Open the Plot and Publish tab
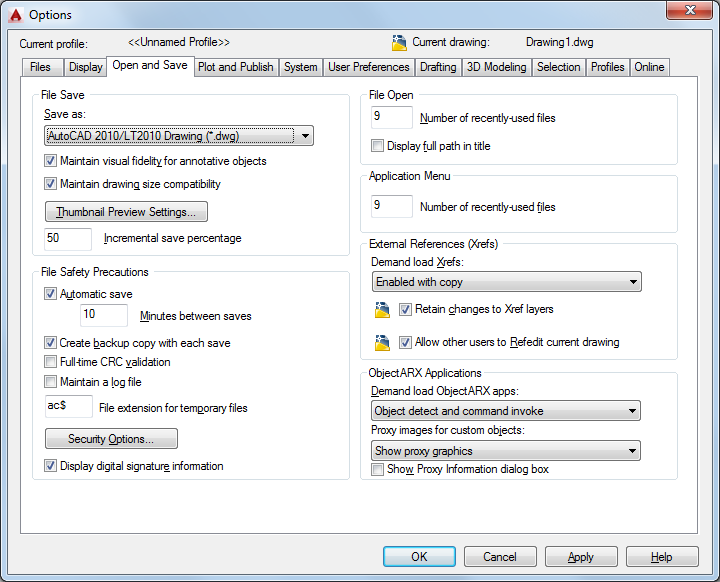 [x=236, y=67]
